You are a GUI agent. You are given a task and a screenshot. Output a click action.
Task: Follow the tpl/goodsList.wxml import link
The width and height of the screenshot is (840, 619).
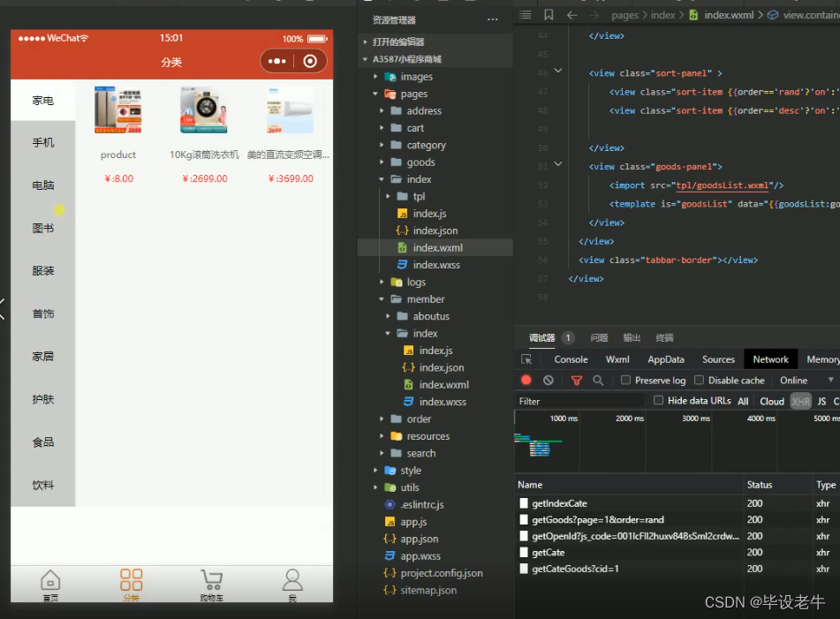pyautogui.click(x=722, y=185)
